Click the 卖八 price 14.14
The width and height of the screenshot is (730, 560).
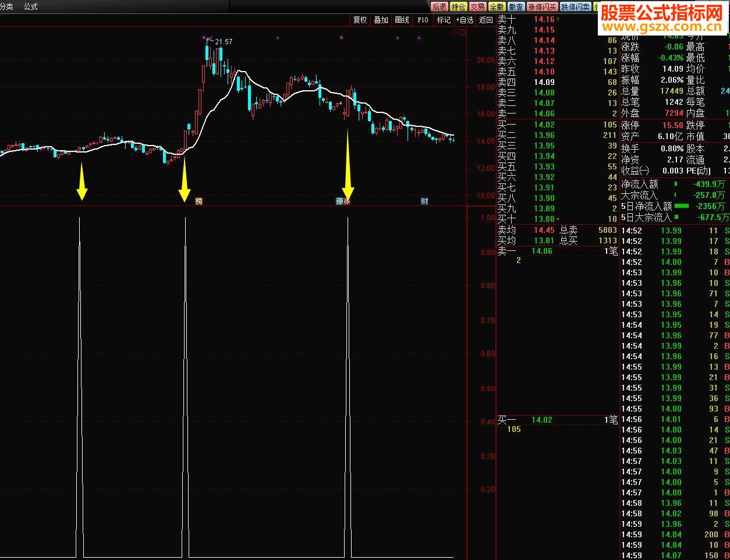(544, 40)
